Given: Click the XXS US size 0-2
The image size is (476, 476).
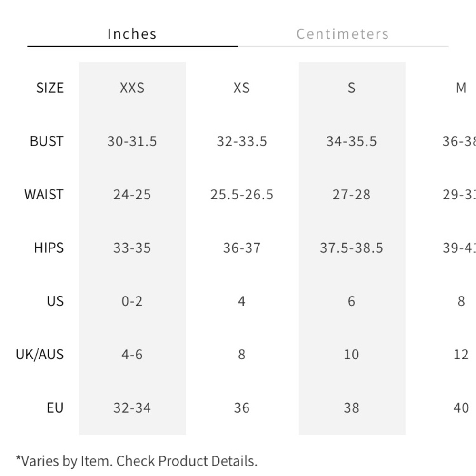Looking at the screenshot, I should tap(132, 301).
